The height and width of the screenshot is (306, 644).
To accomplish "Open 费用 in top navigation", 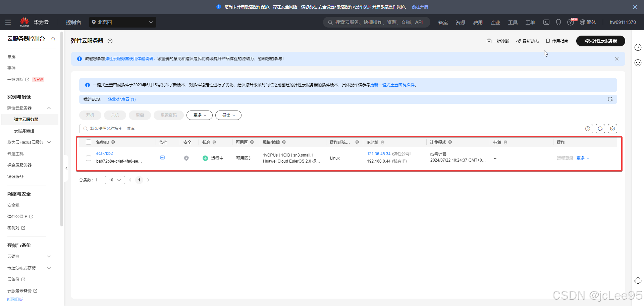I will (x=478, y=23).
